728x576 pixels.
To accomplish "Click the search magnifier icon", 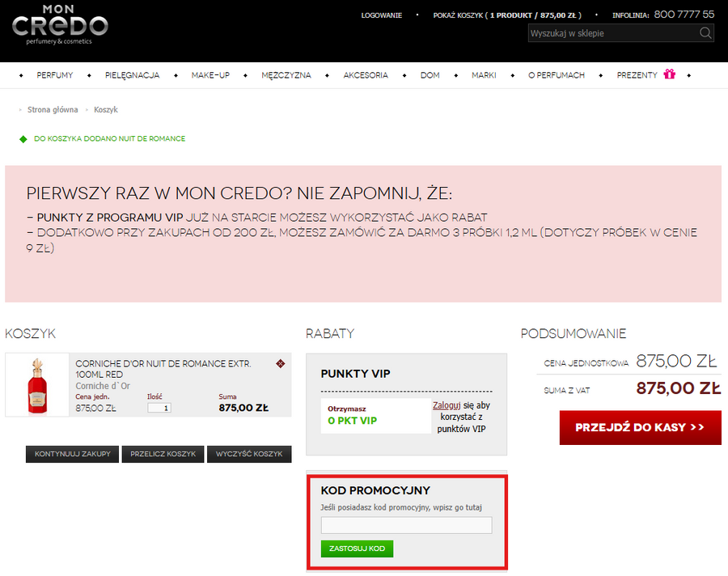I will [x=705, y=33].
